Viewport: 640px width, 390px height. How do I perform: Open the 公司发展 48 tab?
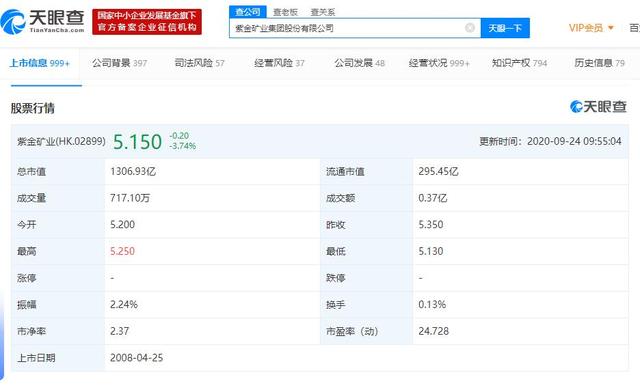pos(360,63)
